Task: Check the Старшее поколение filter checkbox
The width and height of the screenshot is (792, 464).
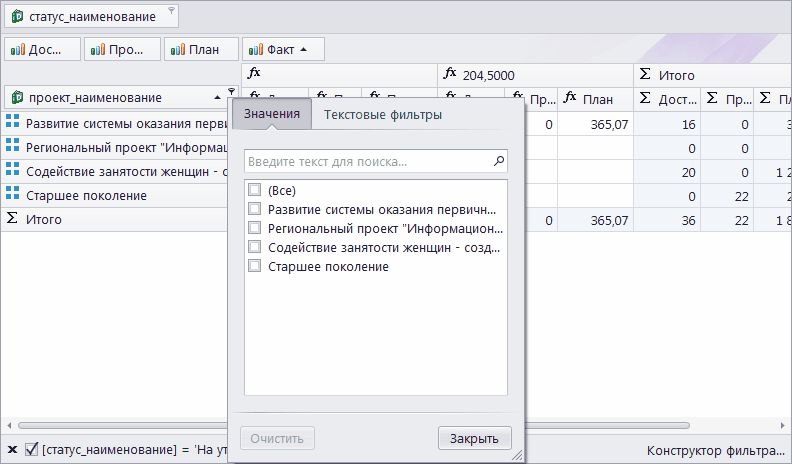Action: point(255,266)
